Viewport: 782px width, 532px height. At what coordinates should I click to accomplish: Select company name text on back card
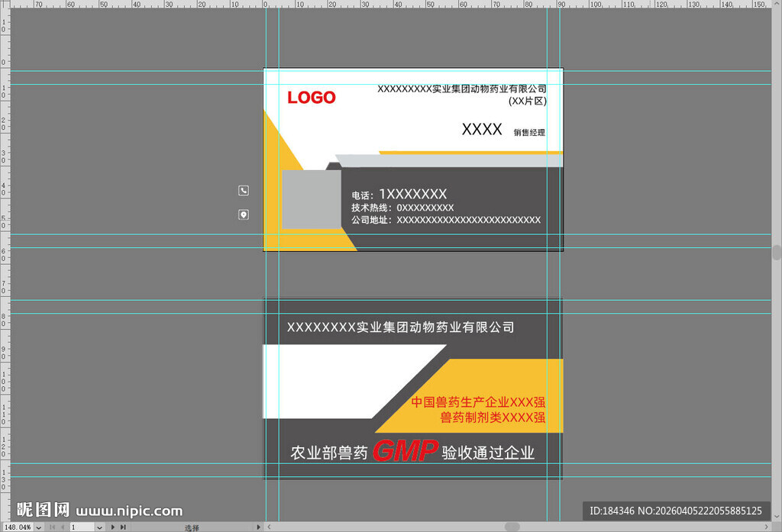pyautogui.click(x=400, y=327)
